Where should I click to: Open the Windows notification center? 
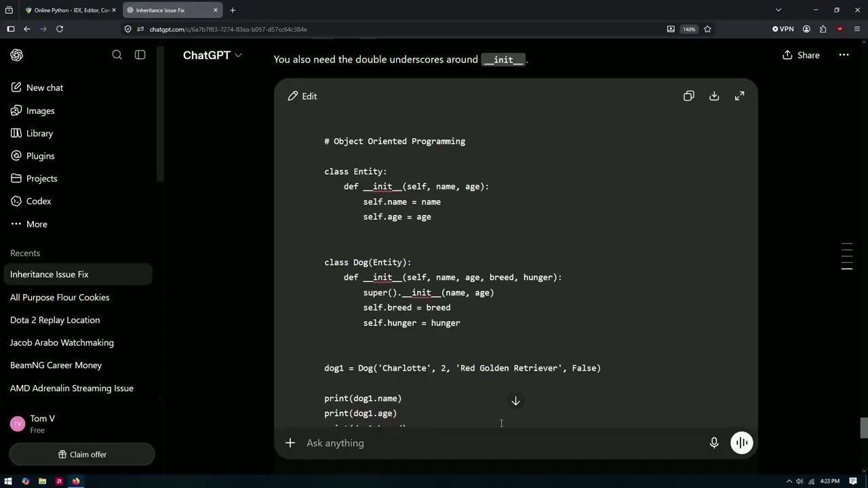(x=853, y=481)
